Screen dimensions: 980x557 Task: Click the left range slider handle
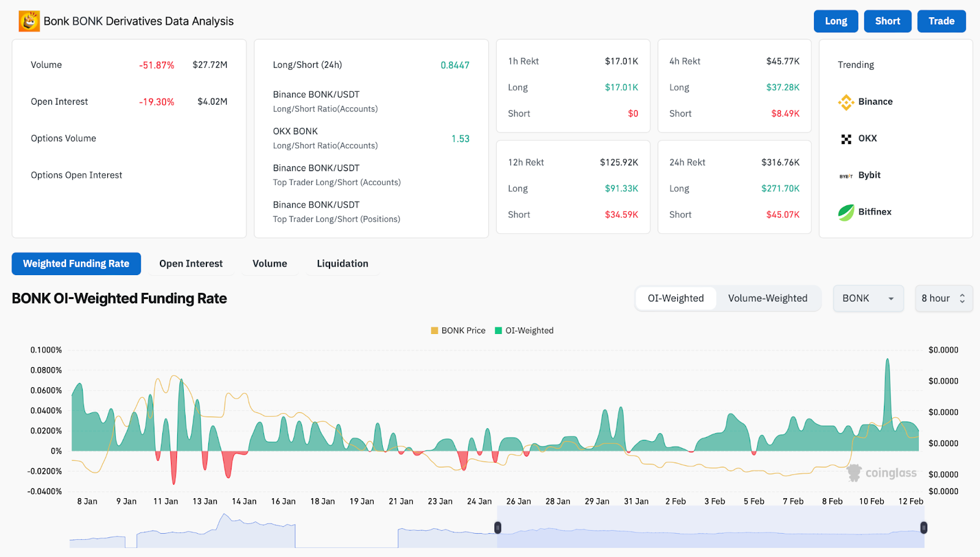tap(498, 528)
